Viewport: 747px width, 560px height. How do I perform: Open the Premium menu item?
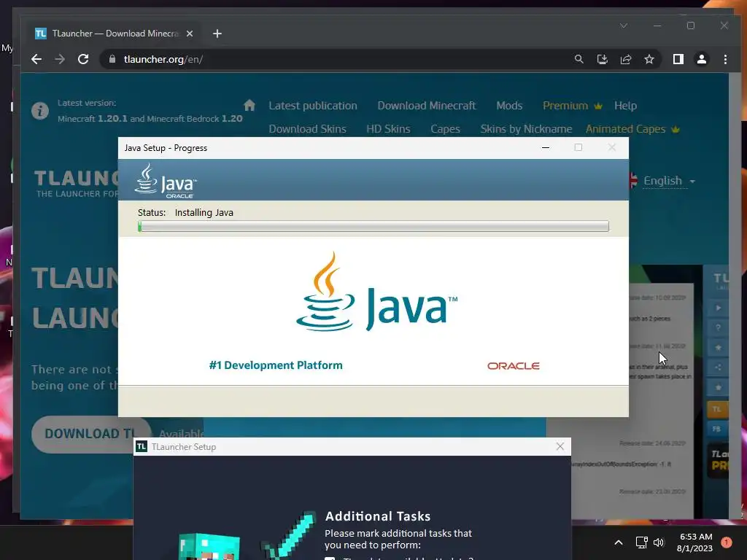tap(572, 106)
